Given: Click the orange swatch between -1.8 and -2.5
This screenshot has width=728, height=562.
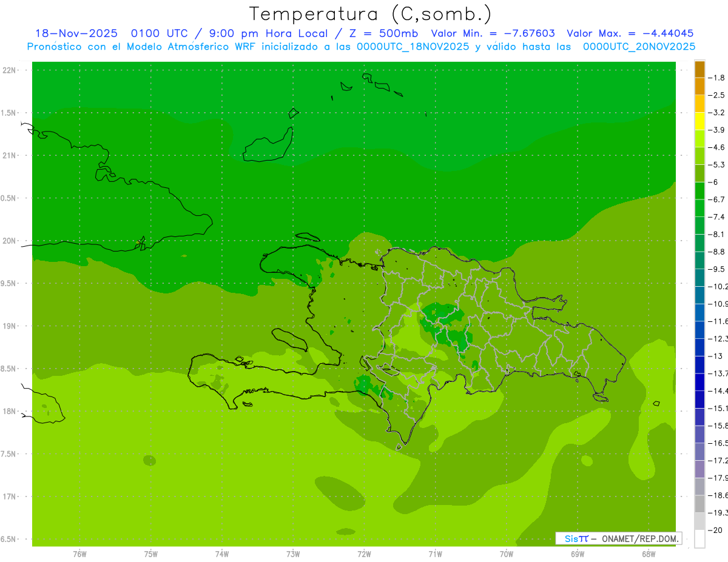Looking at the screenshot, I should click(x=699, y=87).
